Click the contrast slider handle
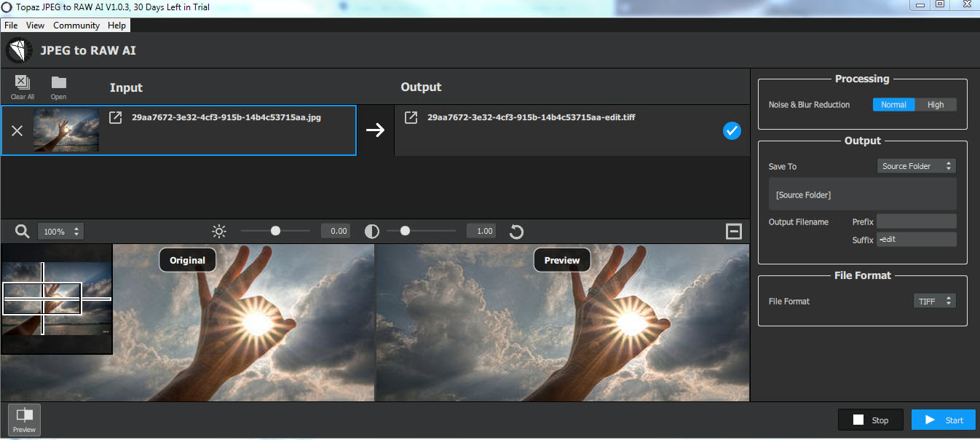 (x=405, y=230)
